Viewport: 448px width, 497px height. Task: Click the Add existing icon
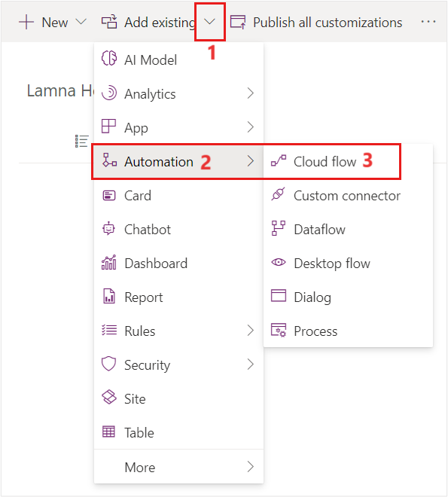coord(109,22)
